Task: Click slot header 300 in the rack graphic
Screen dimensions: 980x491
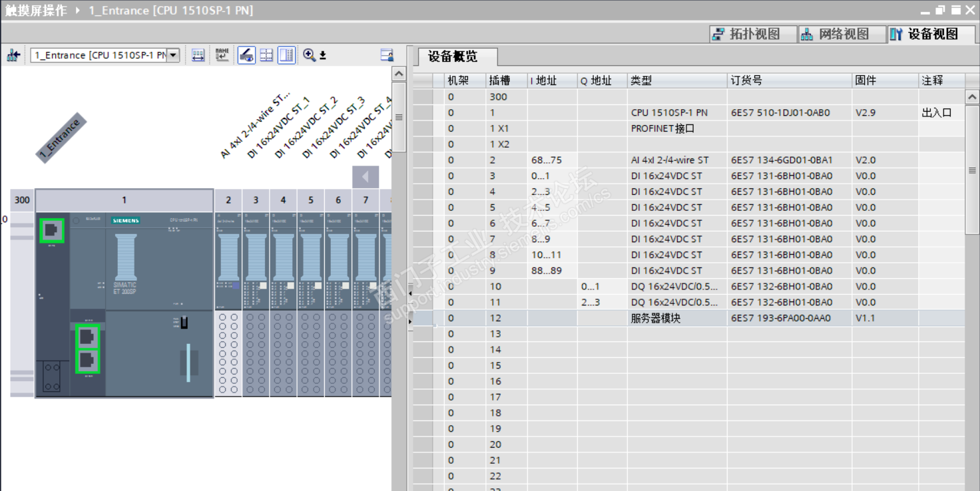Action: (x=22, y=200)
